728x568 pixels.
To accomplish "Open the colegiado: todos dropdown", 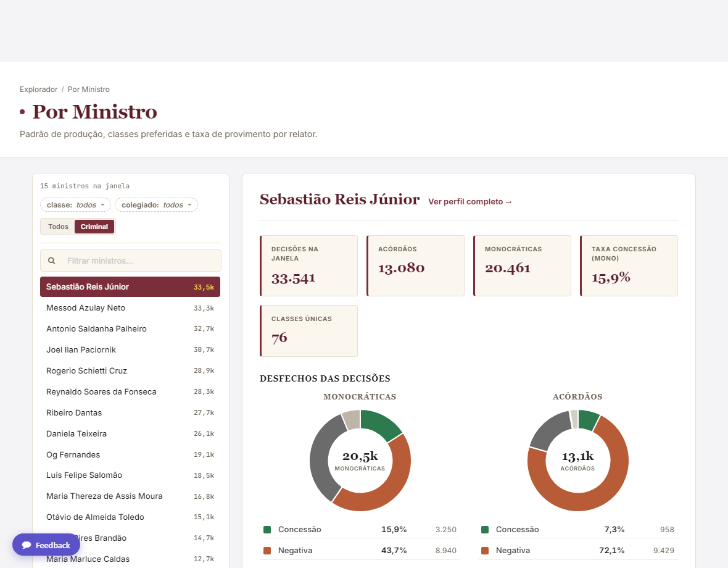I will [x=157, y=205].
